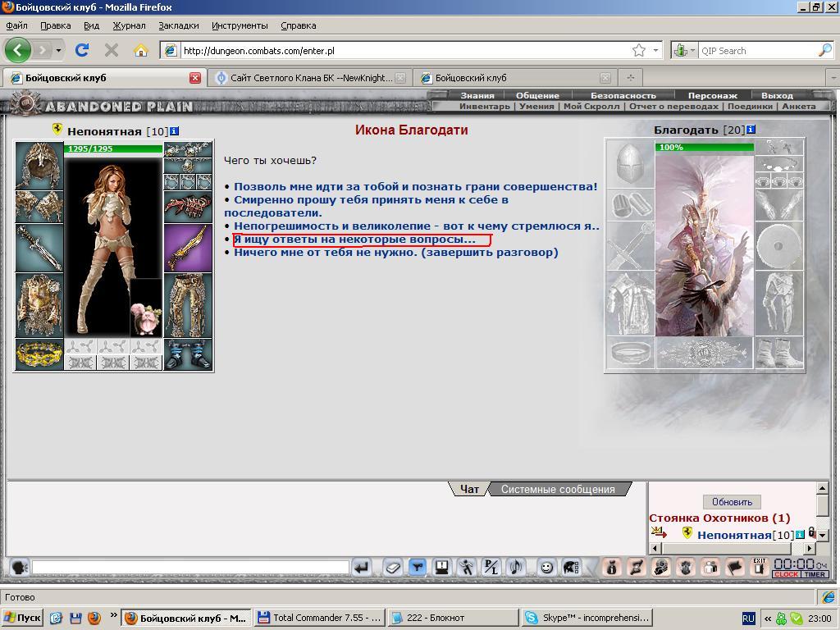Choose 'Непогрешимость и великолепие' dialog option
840x630 pixels.
[416, 226]
